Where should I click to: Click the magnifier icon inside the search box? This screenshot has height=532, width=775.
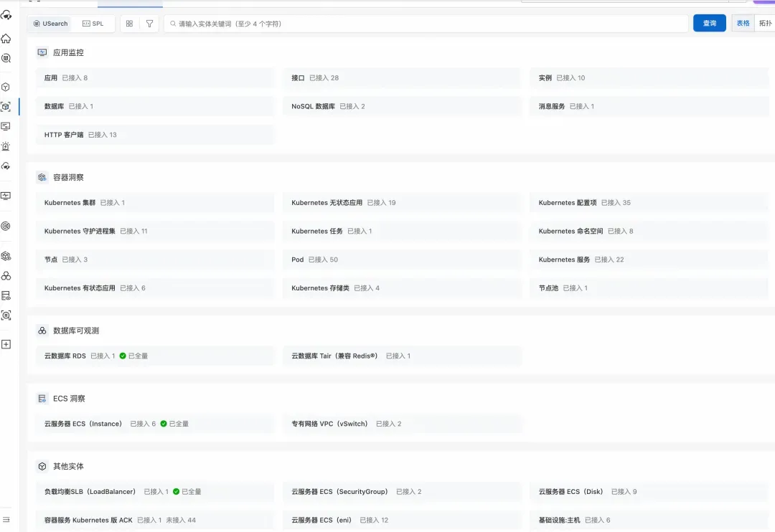point(173,23)
